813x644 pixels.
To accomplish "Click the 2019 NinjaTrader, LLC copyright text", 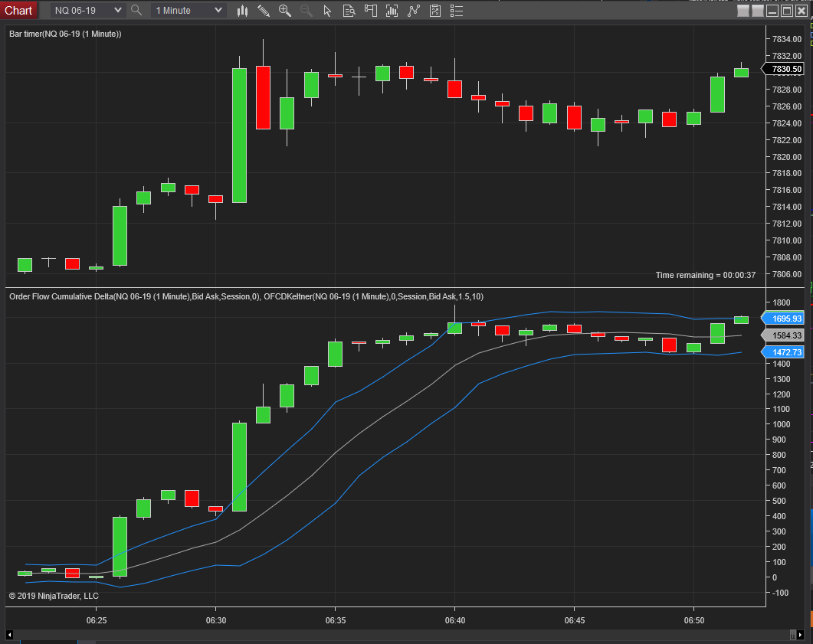I will tap(54, 596).
